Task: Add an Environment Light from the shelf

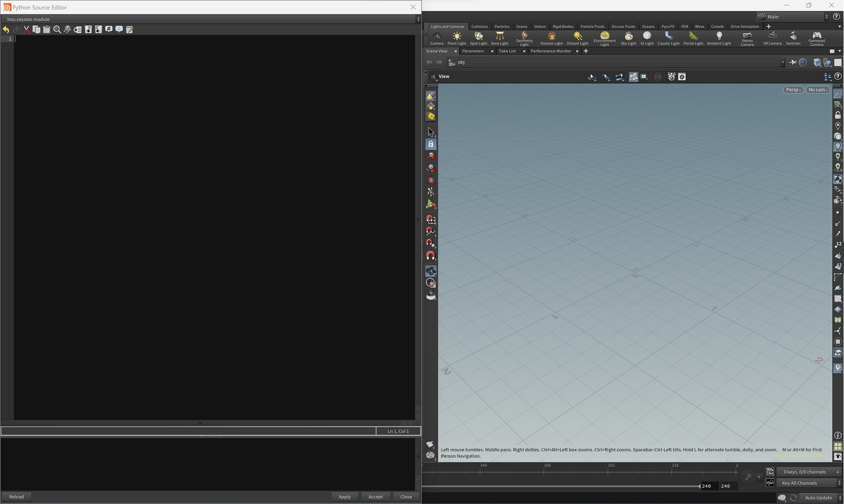Action: 605,39
